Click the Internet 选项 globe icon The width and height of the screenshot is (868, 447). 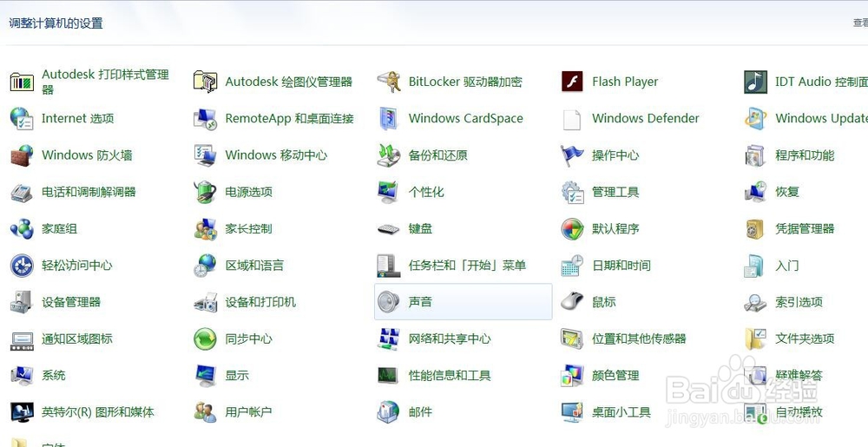point(23,118)
